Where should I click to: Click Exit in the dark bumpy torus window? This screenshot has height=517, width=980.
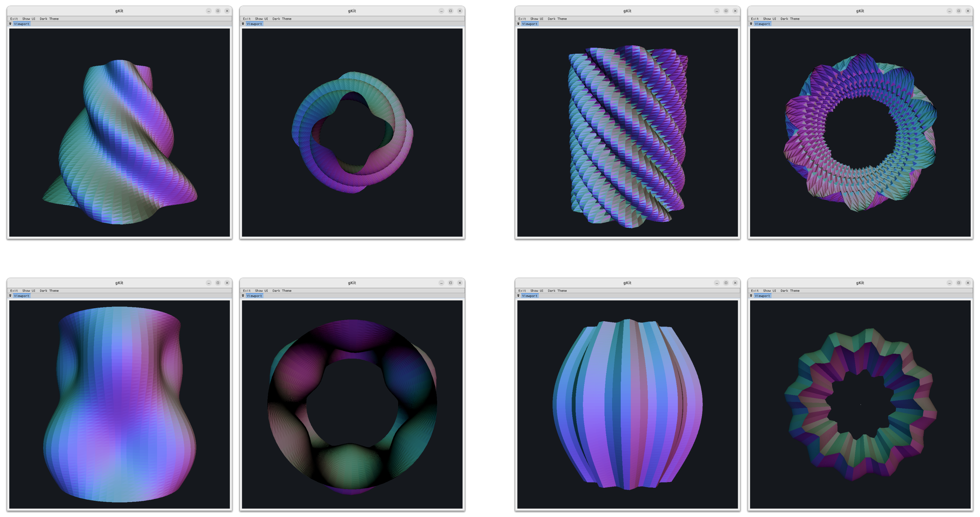(x=247, y=291)
